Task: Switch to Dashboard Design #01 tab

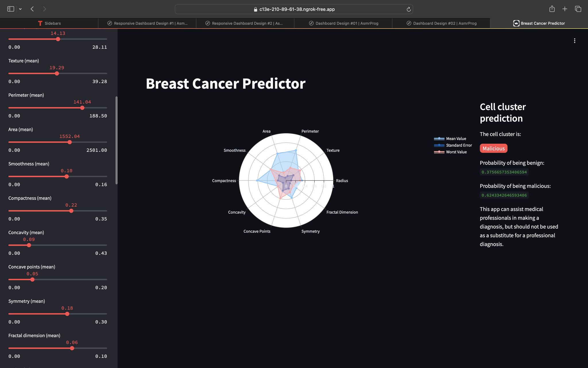Action: tap(343, 23)
